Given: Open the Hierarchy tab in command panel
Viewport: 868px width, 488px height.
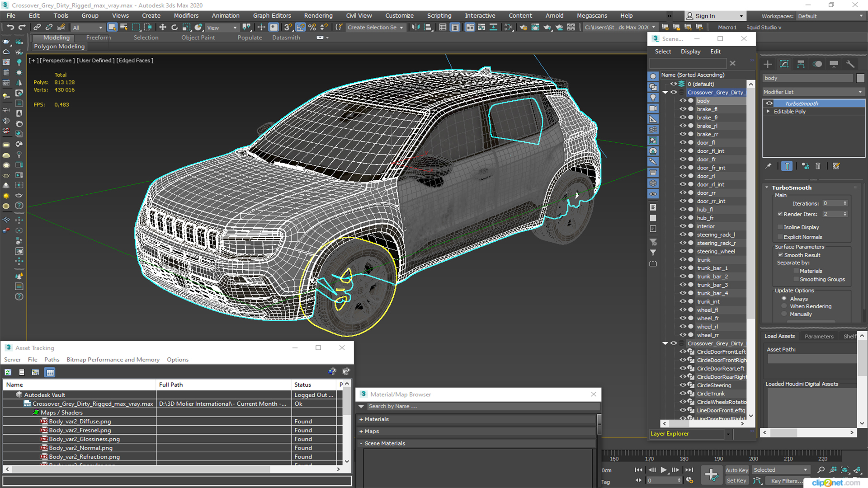Looking at the screenshot, I should [x=801, y=64].
